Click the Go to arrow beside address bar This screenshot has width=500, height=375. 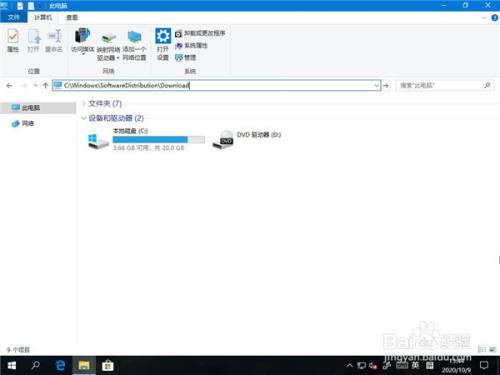coord(386,86)
